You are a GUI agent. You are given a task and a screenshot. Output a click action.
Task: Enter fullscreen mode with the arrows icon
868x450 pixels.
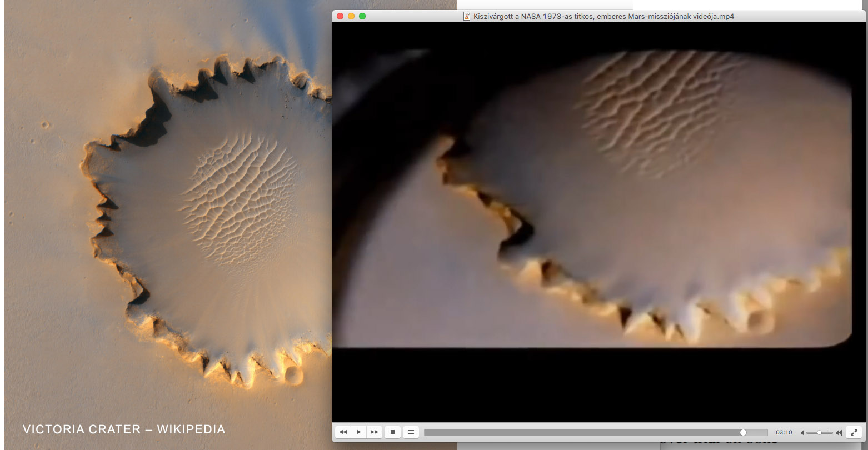click(854, 432)
